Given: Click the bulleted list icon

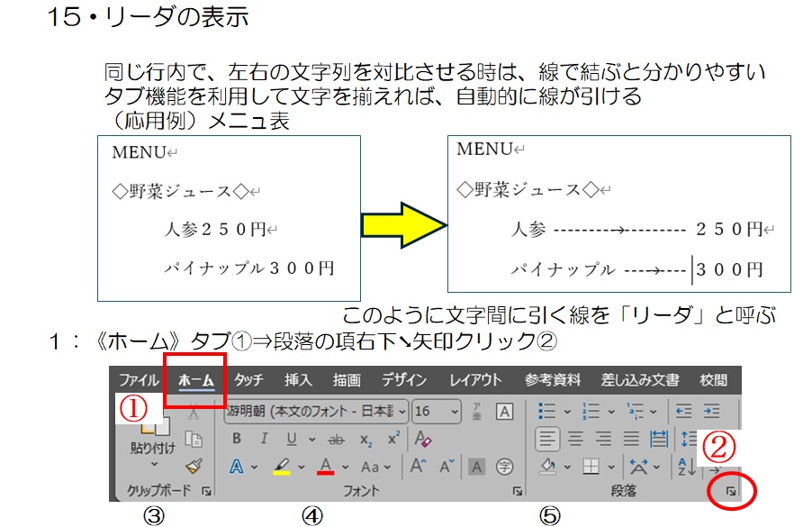Looking at the screenshot, I should coord(546,411).
